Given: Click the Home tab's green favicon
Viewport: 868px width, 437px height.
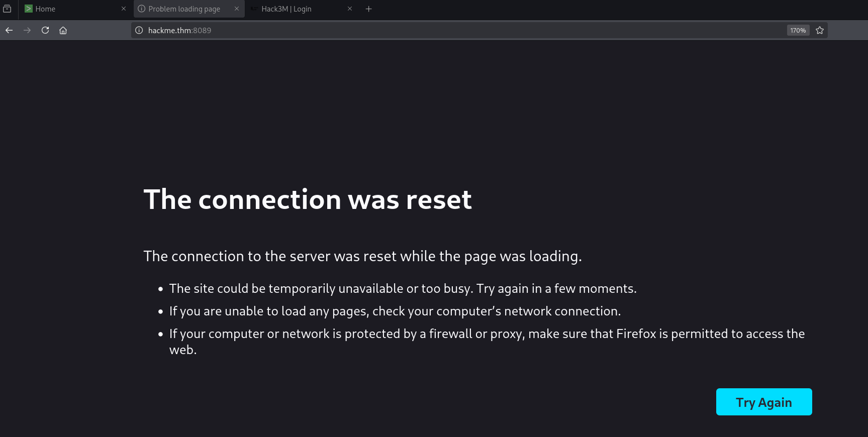Looking at the screenshot, I should (29, 9).
